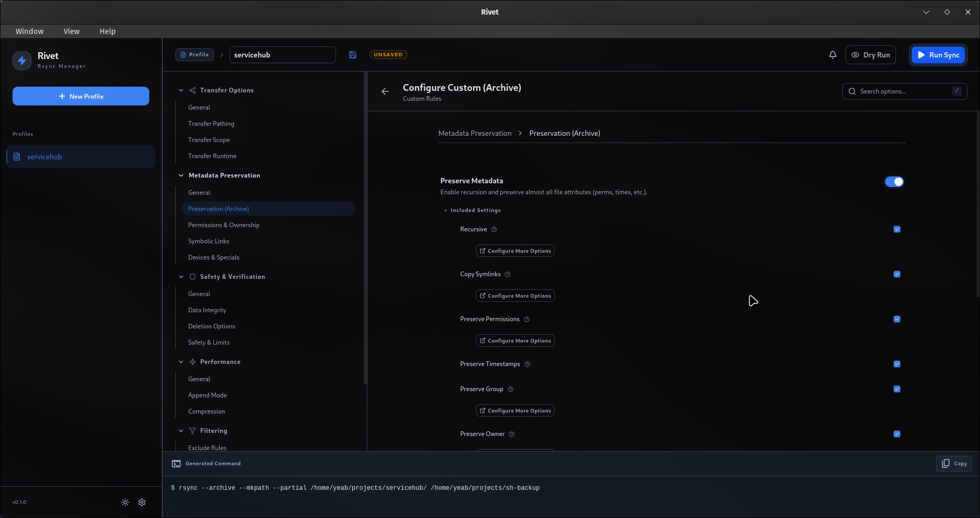Click the main content panel scrollbar
Screen dimensions: 980x518
click(978, 205)
